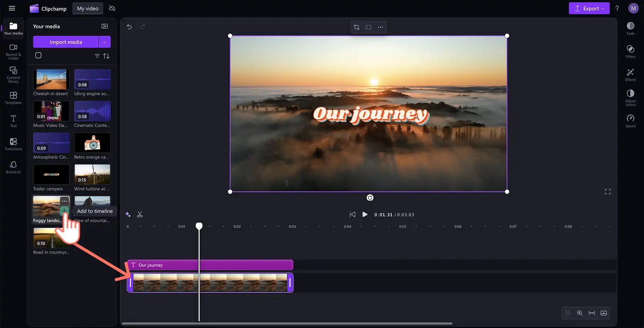The width and height of the screenshot is (644, 328).
Task: Select the Atmospheric Cin audio clip
Action: coord(51,143)
